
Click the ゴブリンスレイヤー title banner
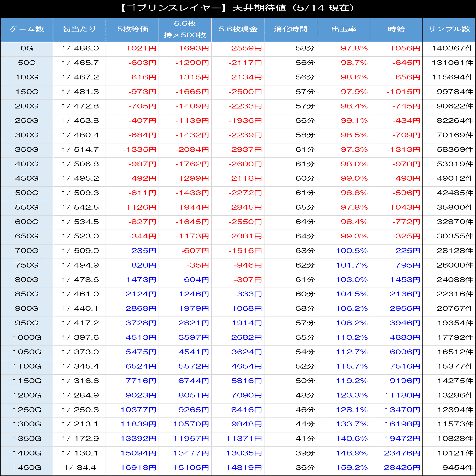click(x=238, y=8)
